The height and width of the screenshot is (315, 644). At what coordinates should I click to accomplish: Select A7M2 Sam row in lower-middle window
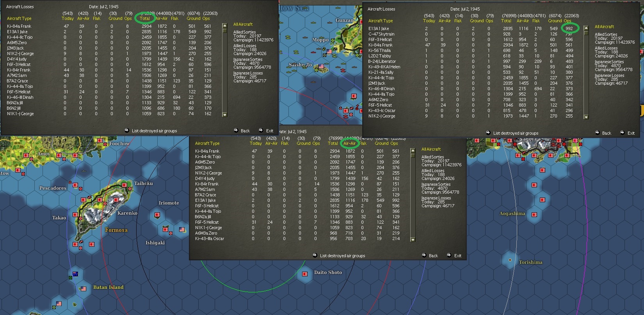298,189
